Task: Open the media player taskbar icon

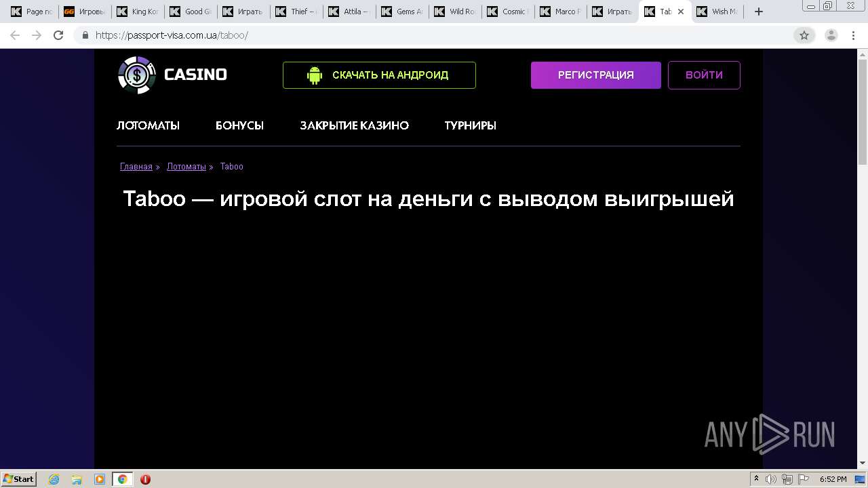Action: (x=100, y=479)
